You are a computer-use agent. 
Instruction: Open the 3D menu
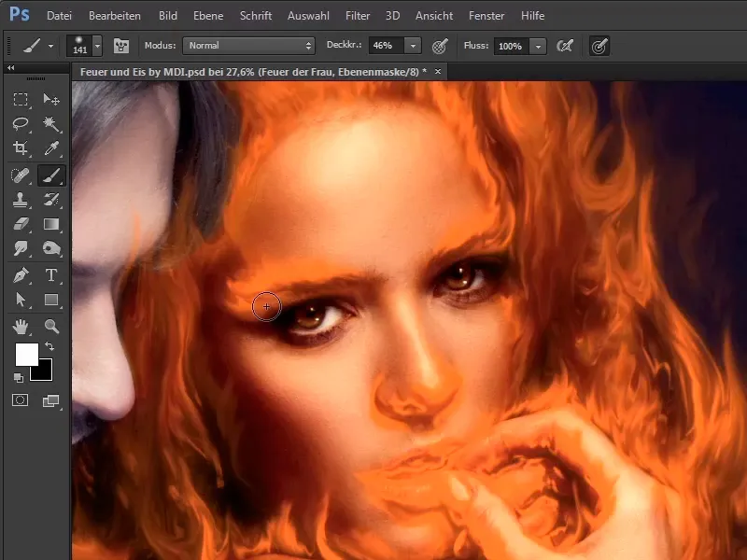point(392,16)
